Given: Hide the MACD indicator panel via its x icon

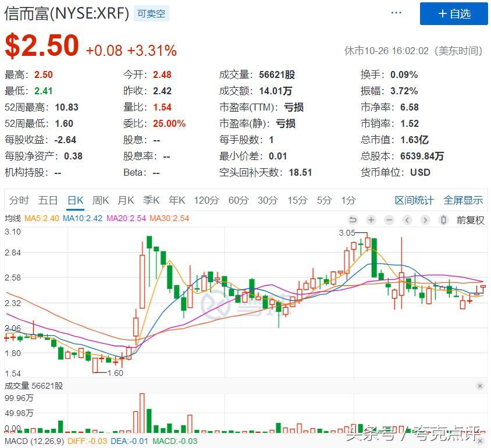Looking at the screenshot, I should click(480, 441).
